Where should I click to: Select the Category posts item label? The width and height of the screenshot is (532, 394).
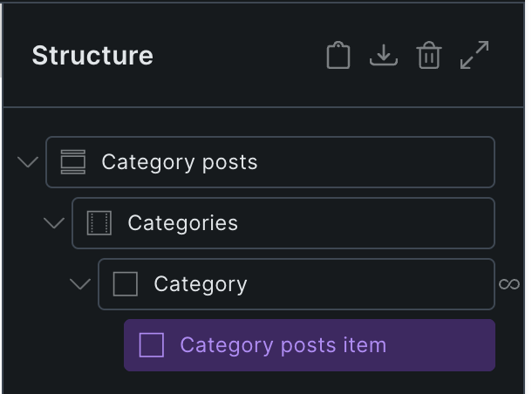click(x=283, y=345)
